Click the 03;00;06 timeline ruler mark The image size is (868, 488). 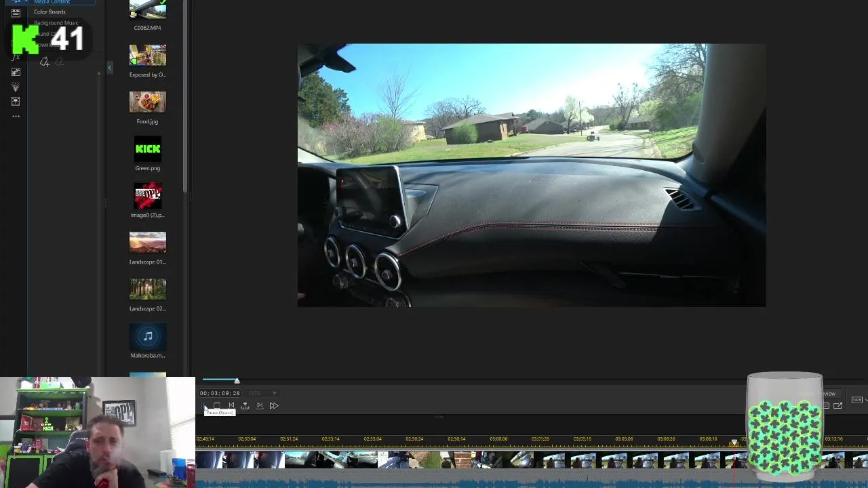(x=498, y=439)
